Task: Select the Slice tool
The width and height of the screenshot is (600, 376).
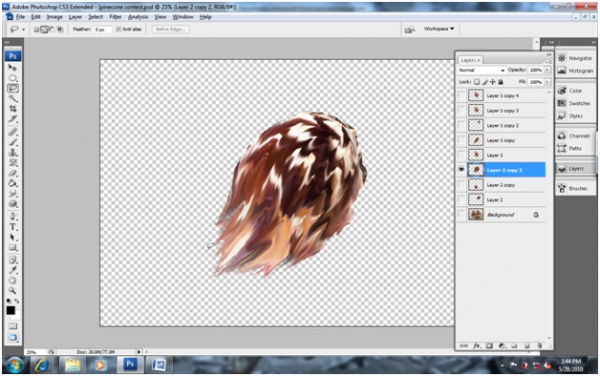Action: pos(13,119)
